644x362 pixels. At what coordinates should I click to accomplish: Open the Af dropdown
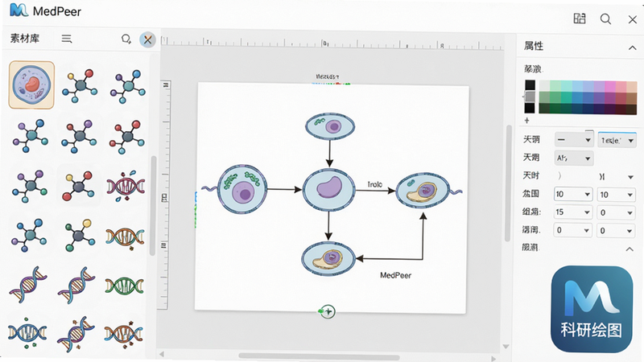[574, 158]
